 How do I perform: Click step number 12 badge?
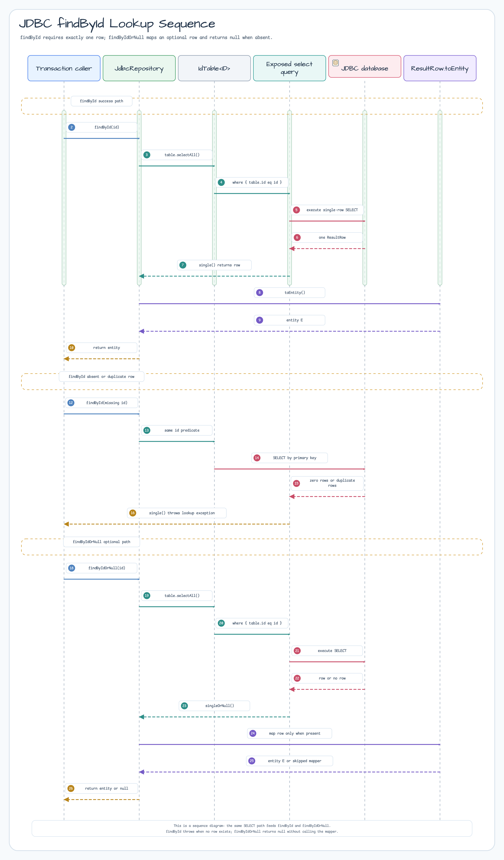tap(71, 403)
